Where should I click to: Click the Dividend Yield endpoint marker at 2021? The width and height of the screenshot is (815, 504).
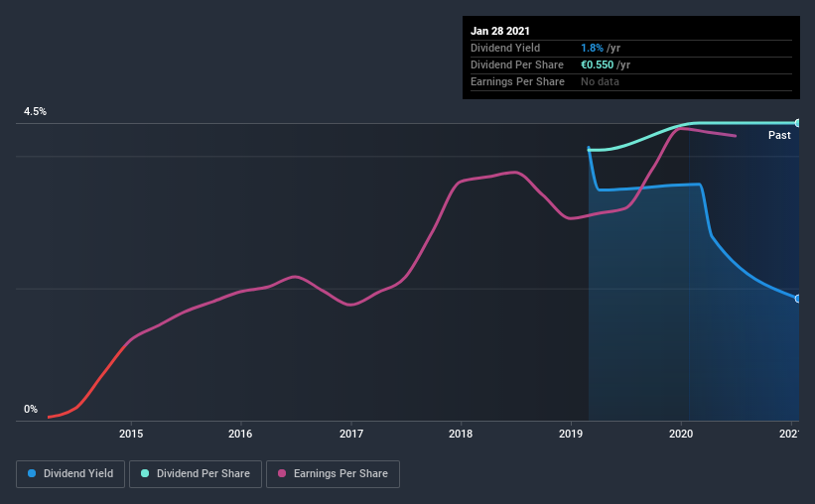click(797, 299)
